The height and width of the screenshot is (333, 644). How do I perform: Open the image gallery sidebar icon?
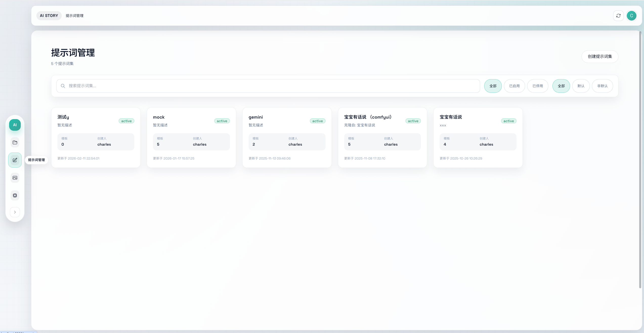pos(15,178)
